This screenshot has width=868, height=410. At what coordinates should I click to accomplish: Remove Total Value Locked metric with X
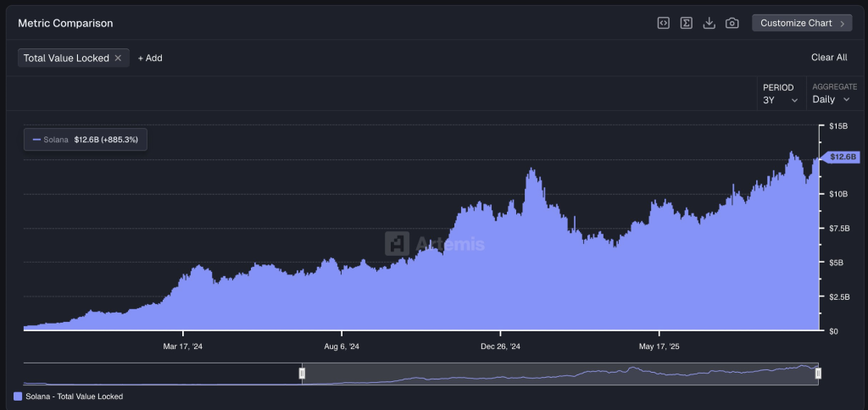(x=119, y=58)
